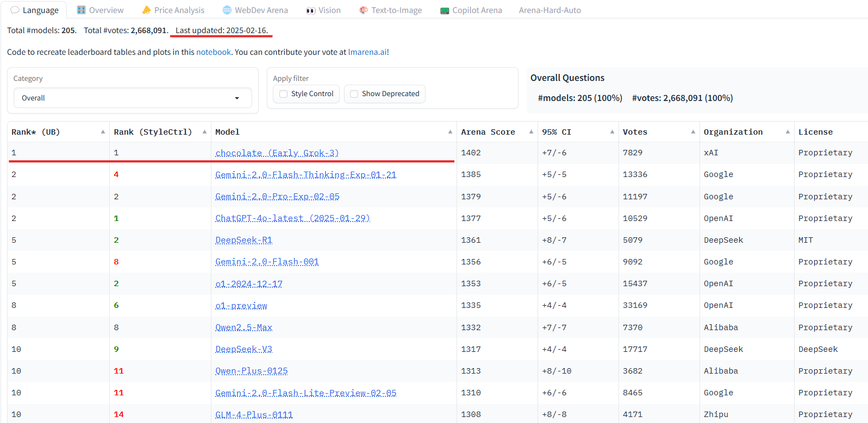Open the Arena-Hard-Auto tab
The image size is (868, 423).
549,10
